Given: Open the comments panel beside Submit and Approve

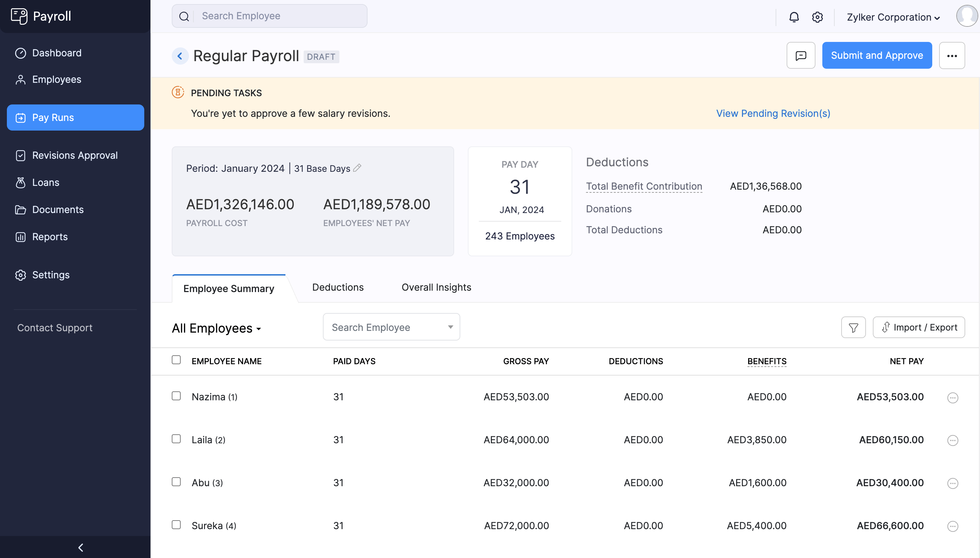Looking at the screenshot, I should tap(800, 55).
